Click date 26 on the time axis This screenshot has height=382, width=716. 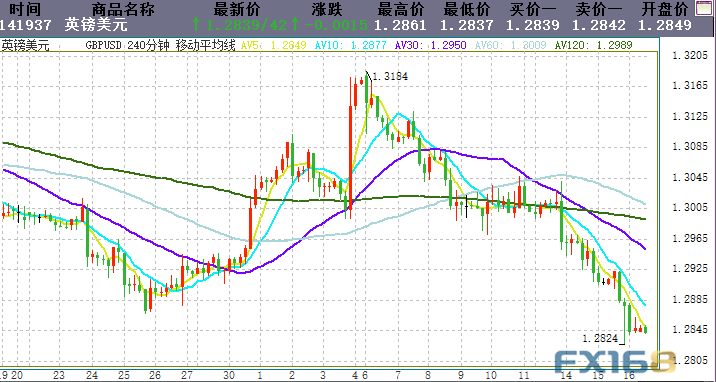(155, 376)
